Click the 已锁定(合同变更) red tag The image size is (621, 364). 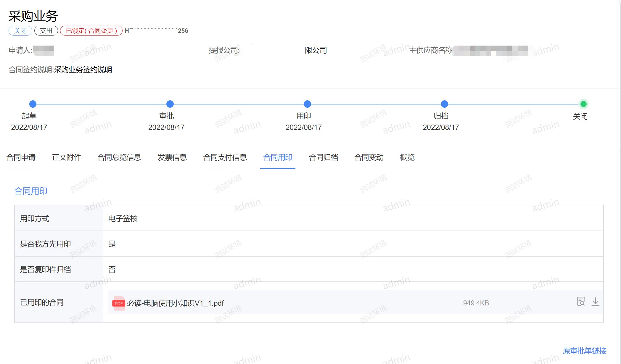[91, 30]
